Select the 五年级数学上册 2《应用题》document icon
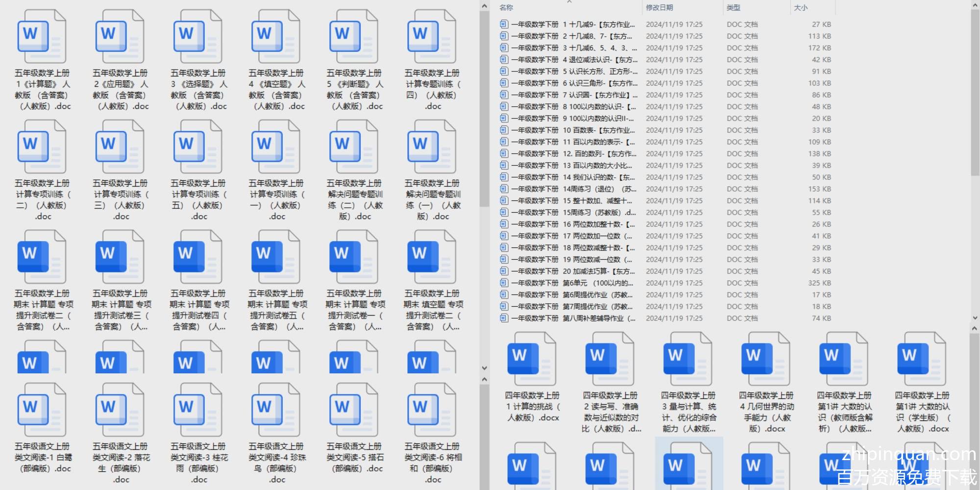980x490 pixels. pyautogui.click(x=120, y=37)
